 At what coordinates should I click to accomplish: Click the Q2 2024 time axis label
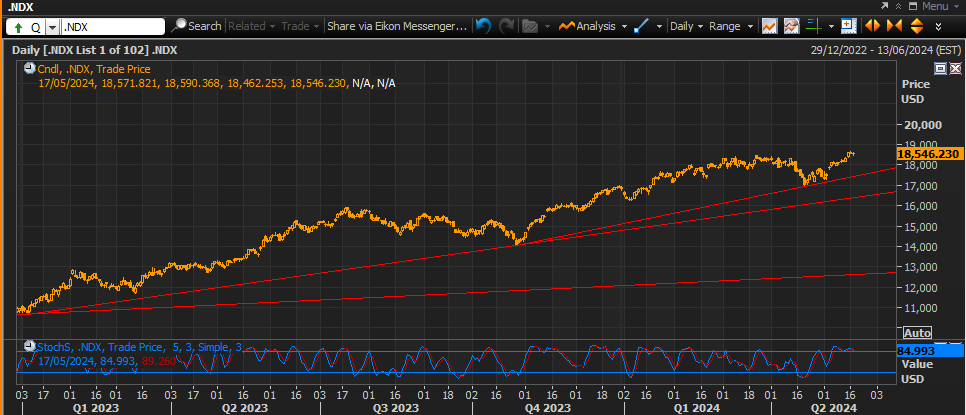click(x=833, y=408)
